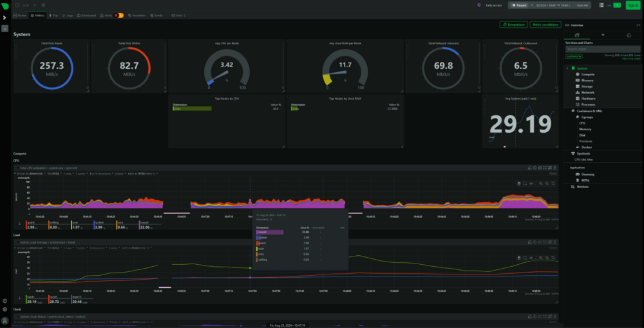This screenshot has height=328, width=644.
Task: Select Storage in the sidebar tree
Action: [587, 86]
